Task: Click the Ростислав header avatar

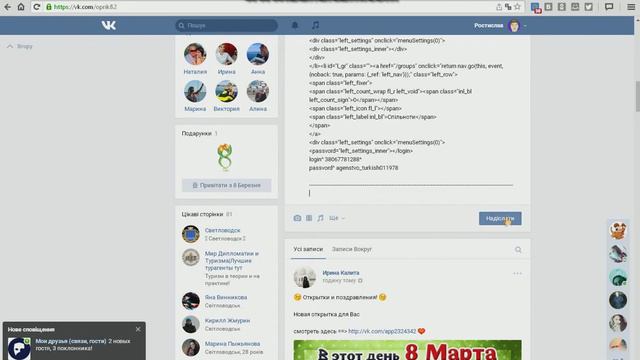Action: (x=514, y=26)
